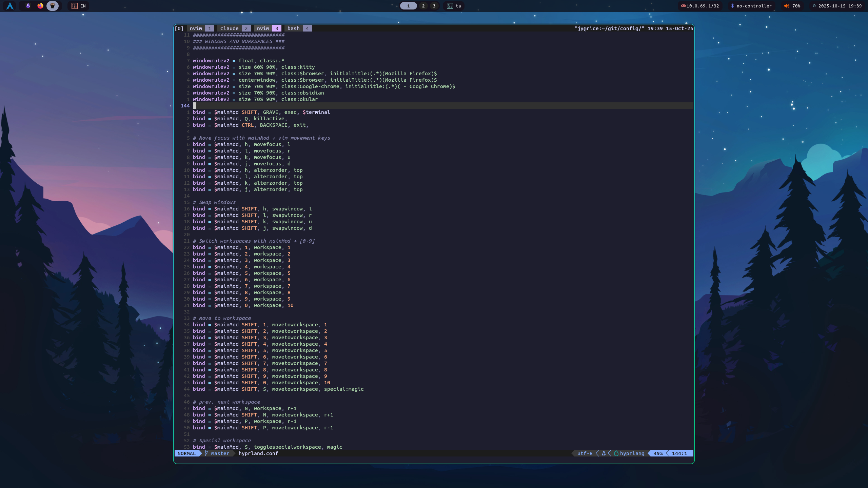The height and width of the screenshot is (488, 868).
Task: Switch to the bash tmux window
Action: (x=293, y=28)
